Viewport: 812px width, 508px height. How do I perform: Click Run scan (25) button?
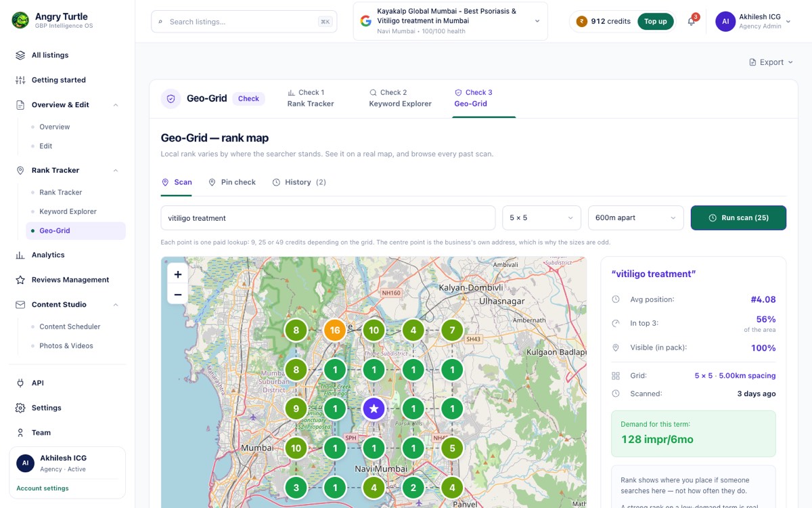(738, 218)
